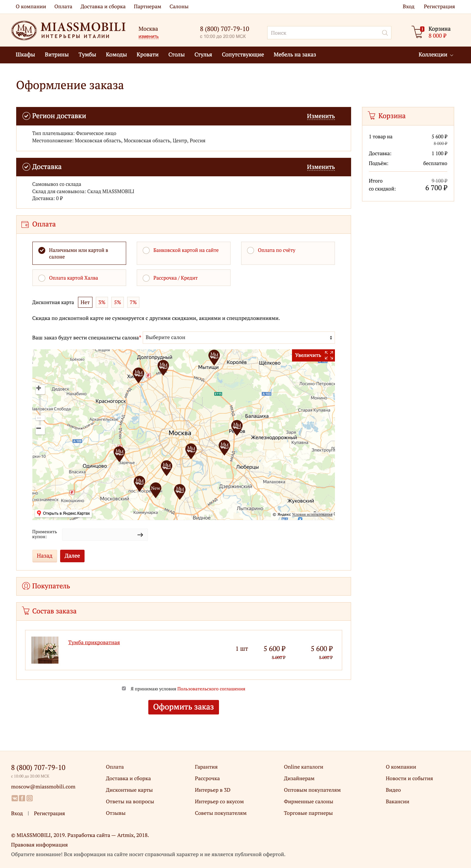
Task: Open the Шкафы category
Action: pos(25,54)
